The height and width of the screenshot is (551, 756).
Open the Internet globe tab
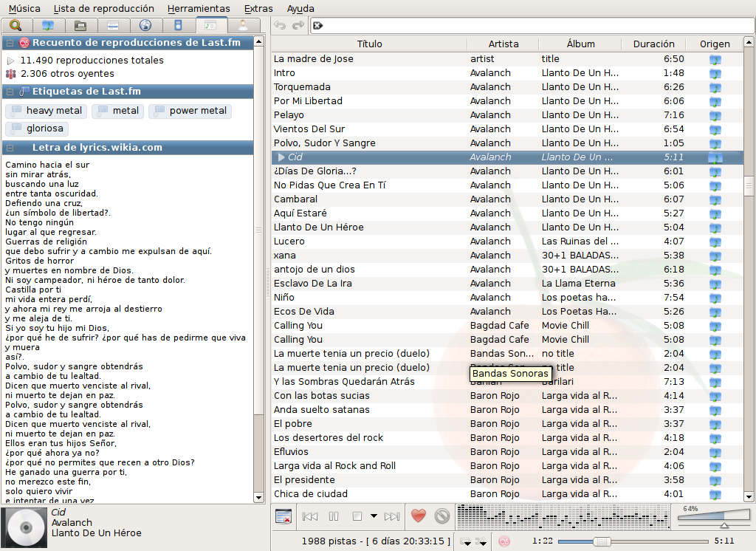pyautogui.click(x=145, y=25)
